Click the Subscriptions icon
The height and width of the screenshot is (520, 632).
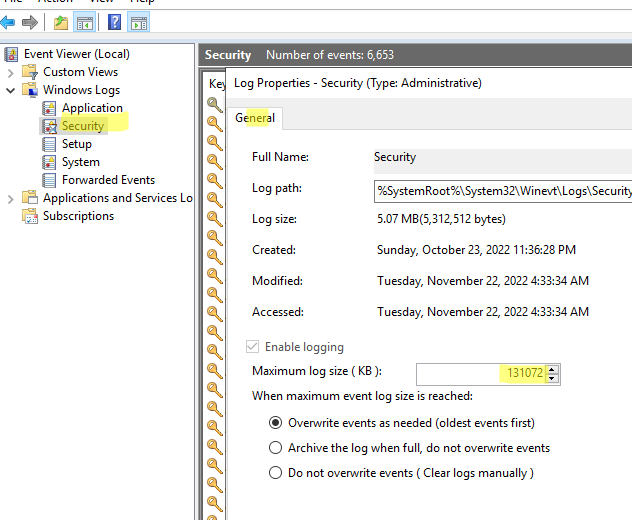[30, 216]
